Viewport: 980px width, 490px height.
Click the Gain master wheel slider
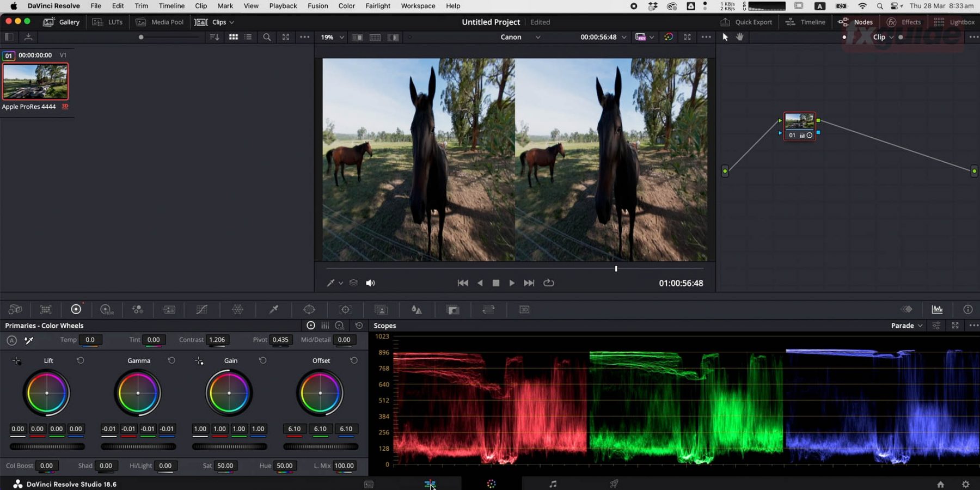[229, 446]
